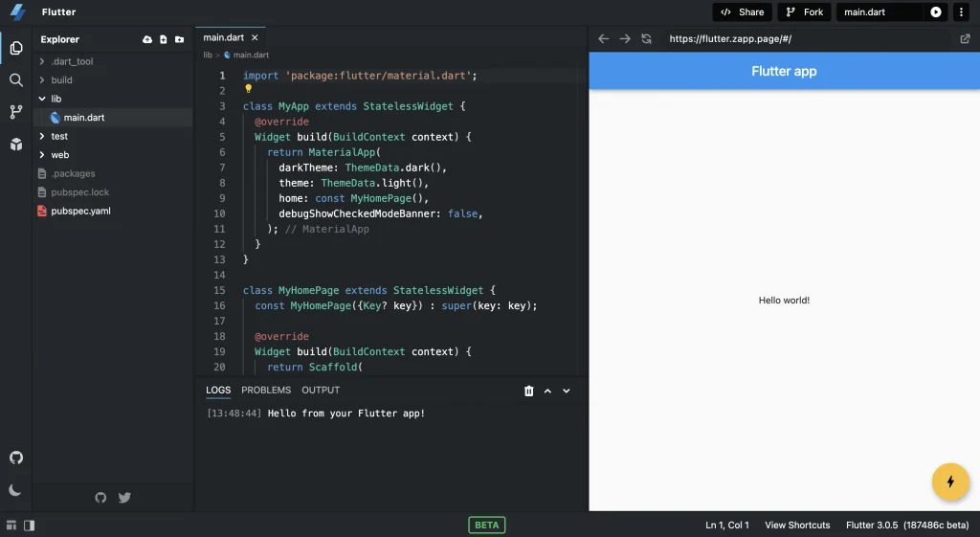The image size is (980, 537).
Task: Click Ln 1, Col 1 indicator
Action: tap(727, 526)
